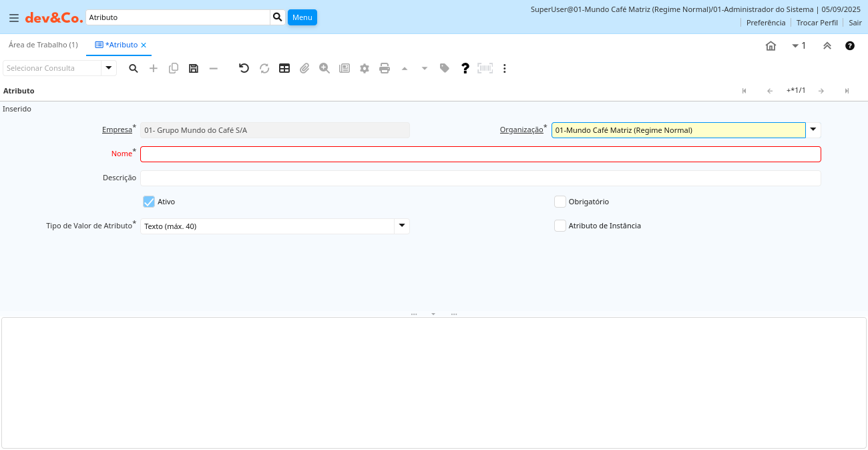This screenshot has height=450, width=868.
Task: Open attachments paperclip icon
Action: coord(304,68)
